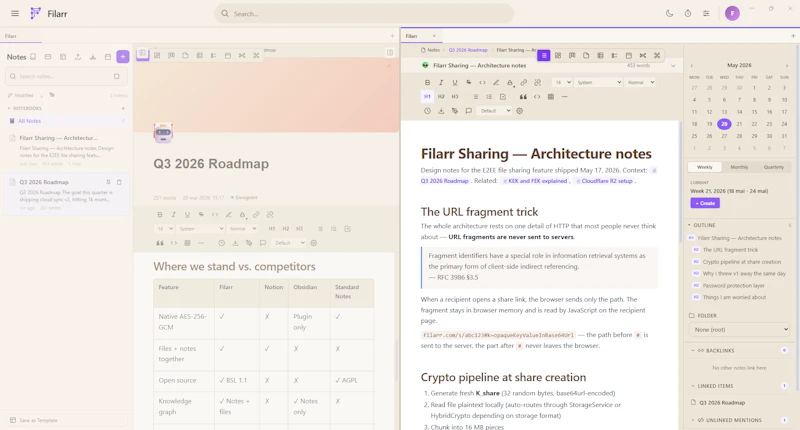
Task: Insert table in right pane editor
Action: tap(551, 96)
